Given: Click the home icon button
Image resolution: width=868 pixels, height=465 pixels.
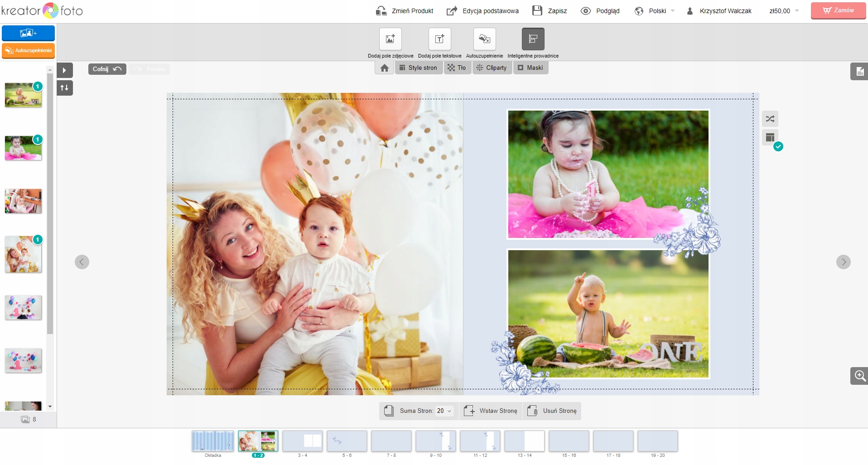Looking at the screenshot, I should pos(385,68).
